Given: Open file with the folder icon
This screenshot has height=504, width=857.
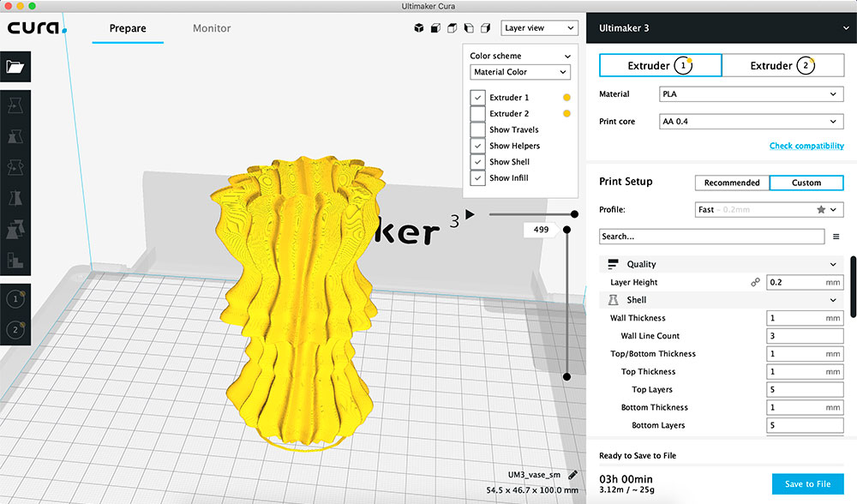Looking at the screenshot, I should (15, 67).
